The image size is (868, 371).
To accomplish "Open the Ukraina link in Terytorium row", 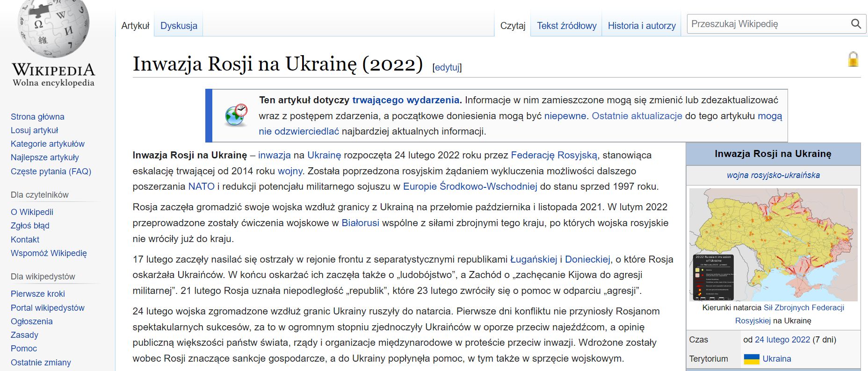I will (777, 359).
